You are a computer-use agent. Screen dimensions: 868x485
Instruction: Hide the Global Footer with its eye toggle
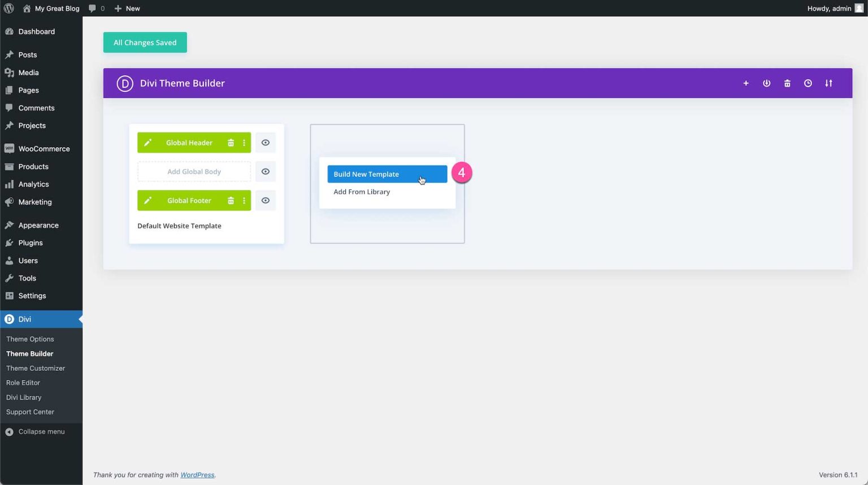coord(265,200)
